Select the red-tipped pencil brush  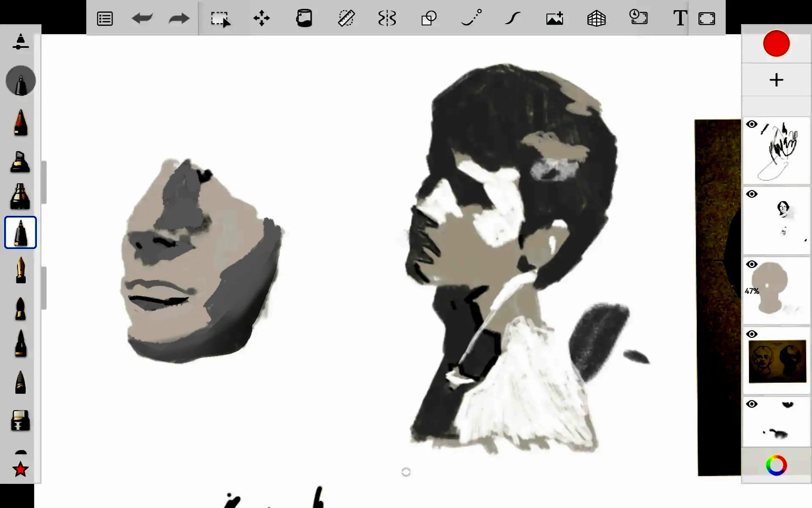point(20,123)
